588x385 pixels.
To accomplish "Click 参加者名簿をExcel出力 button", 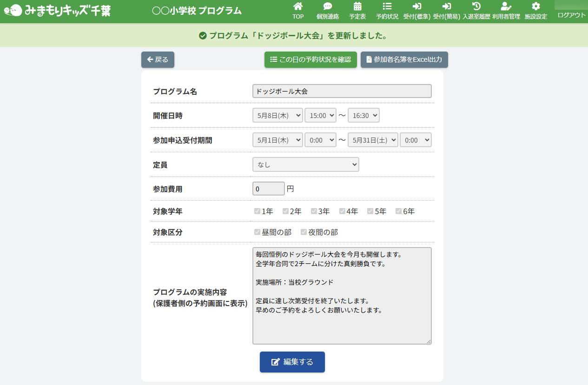I will coord(404,59).
